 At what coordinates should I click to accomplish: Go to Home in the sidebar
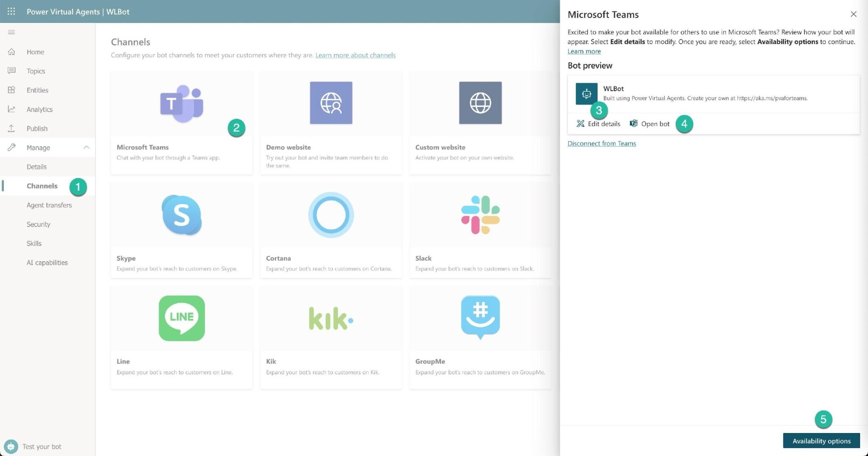tap(35, 52)
